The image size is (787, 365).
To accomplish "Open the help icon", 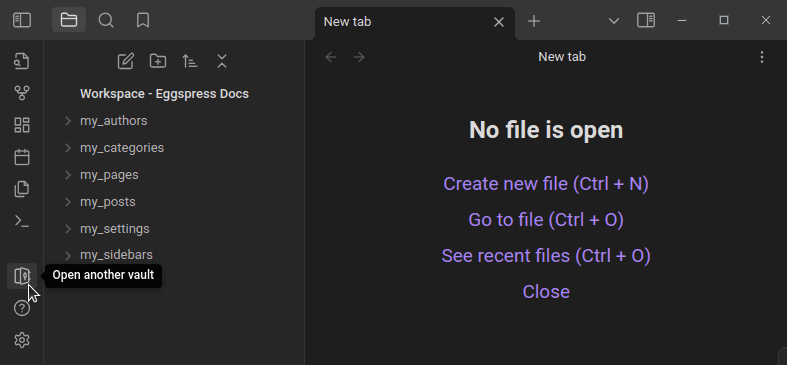I will [22, 308].
